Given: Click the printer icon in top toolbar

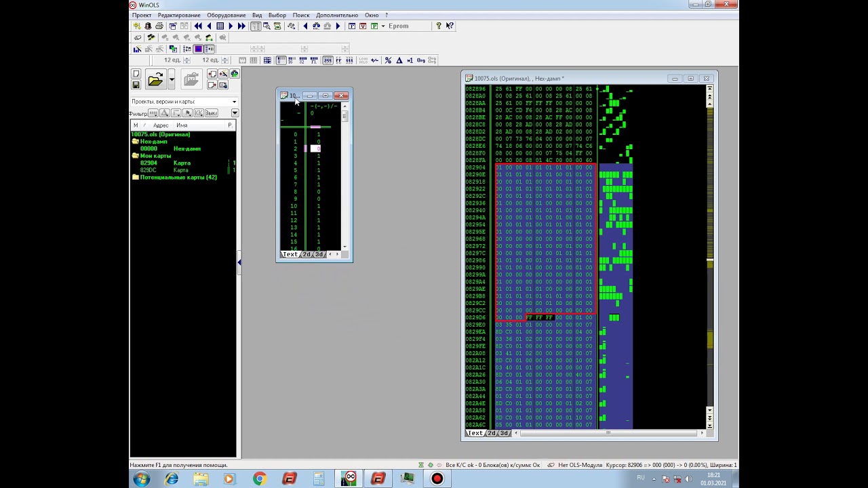Looking at the screenshot, I should (159, 26).
